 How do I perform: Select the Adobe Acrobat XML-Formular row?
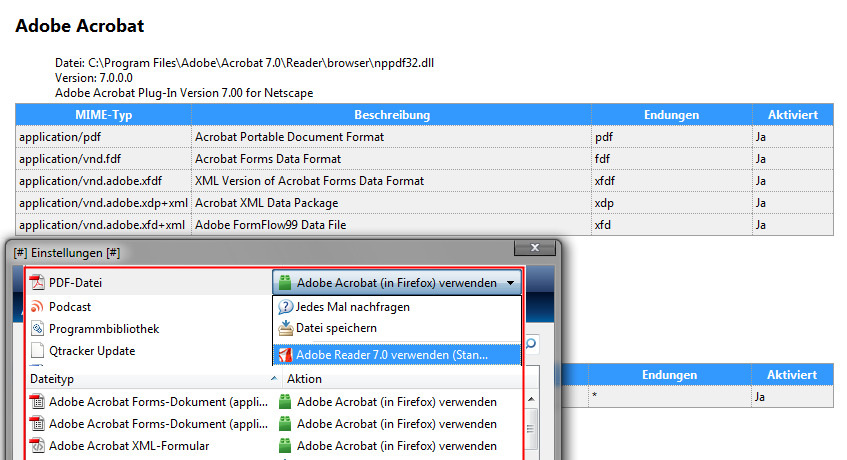274,445
